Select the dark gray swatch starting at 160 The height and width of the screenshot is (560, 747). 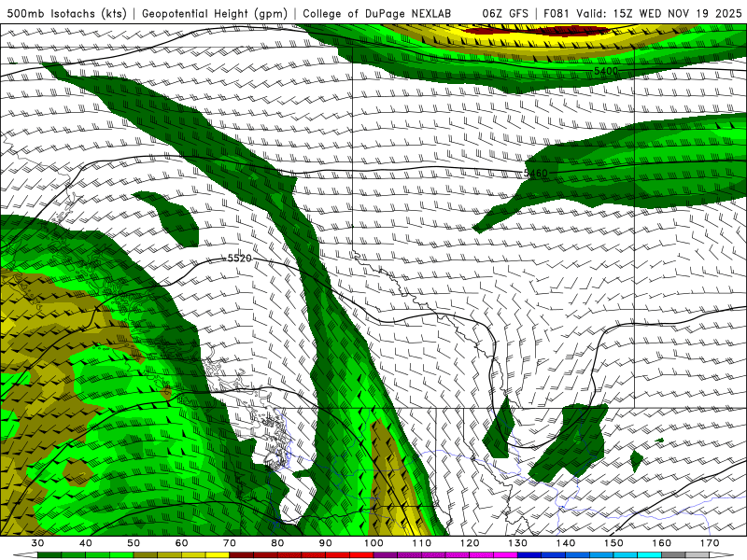[673, 553]
